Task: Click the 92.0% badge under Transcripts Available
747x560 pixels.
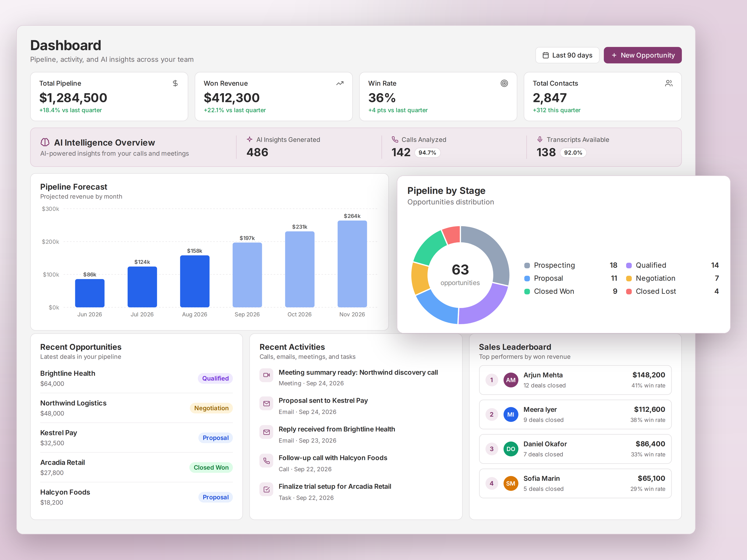Action: coord(573,153)
